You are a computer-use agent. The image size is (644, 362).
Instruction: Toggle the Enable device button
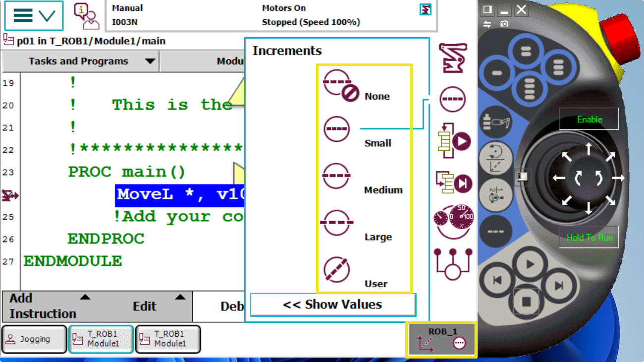coord(589,120)
